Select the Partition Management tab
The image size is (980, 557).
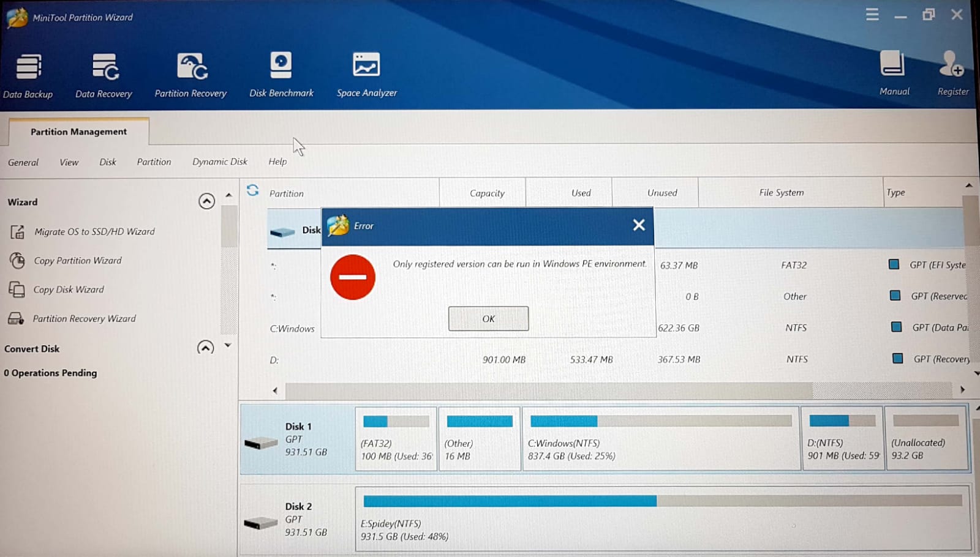[78, 132]
